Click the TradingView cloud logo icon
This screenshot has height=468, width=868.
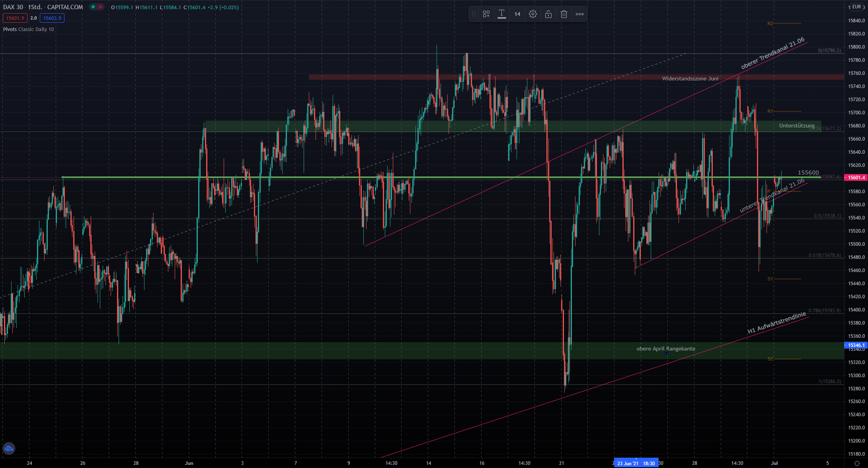(x=9, y=448)
